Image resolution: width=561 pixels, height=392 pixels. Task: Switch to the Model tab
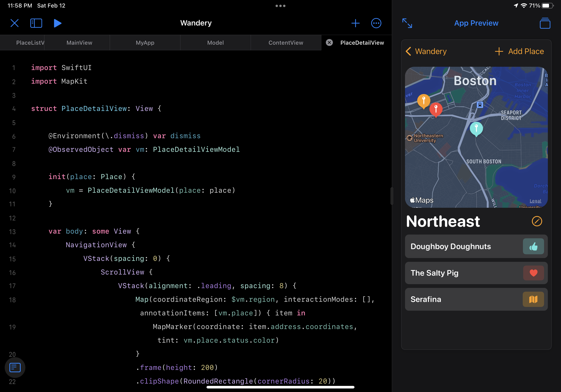click(x=215, y=43)
